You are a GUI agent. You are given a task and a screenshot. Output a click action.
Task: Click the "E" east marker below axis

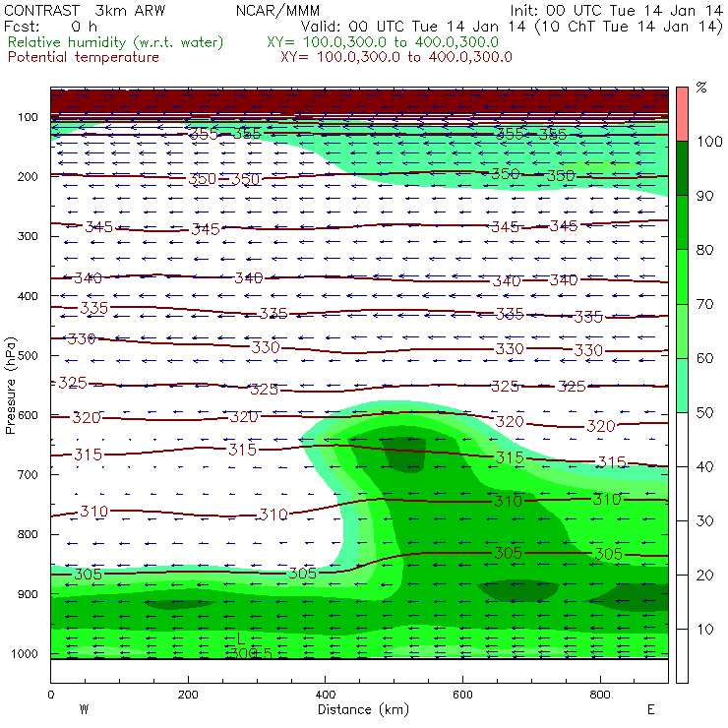tap(651, 709)
